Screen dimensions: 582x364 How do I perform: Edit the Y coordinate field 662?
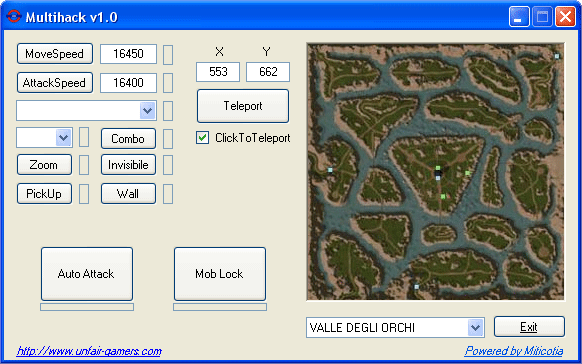point(268,72)
